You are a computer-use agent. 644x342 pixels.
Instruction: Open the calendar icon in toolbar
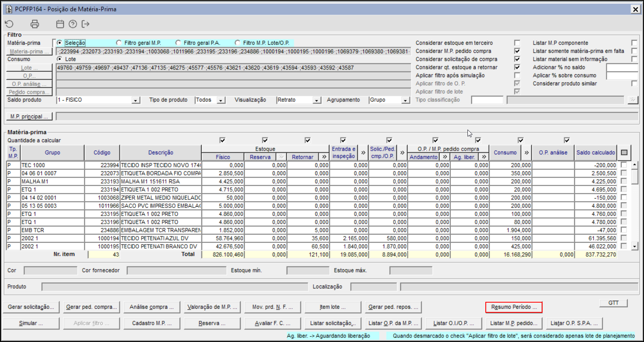pyautogui.click(x=60, y=24)
